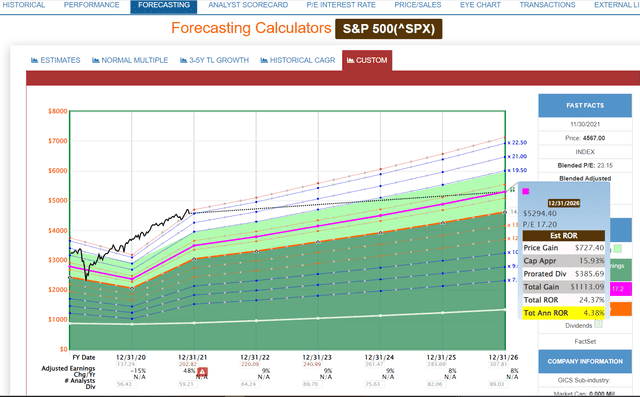Open the ANALYST SCORECARD tab
This screenshot has height=397, width=640.
[248, 5]
